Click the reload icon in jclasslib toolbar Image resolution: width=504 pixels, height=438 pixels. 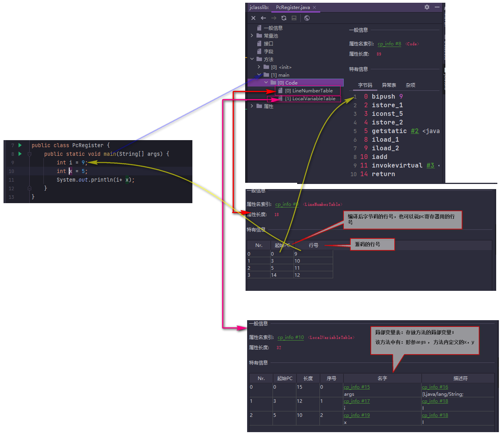pyautogui.click(x=284, y=18)
